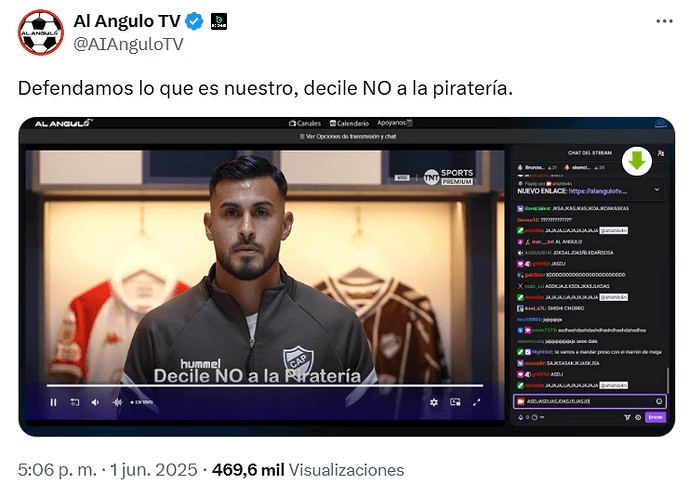Click the rewind/replay icon in the player
This screenshot has height=484, width=690.
click(75, 402)
